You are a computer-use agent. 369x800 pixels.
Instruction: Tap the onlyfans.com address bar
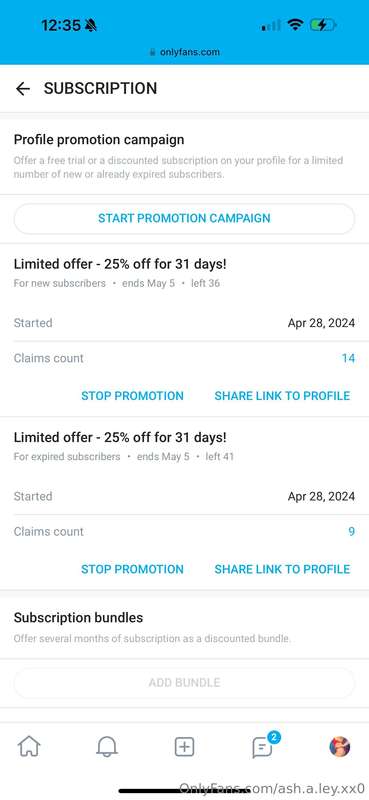[x=184, y=52]
